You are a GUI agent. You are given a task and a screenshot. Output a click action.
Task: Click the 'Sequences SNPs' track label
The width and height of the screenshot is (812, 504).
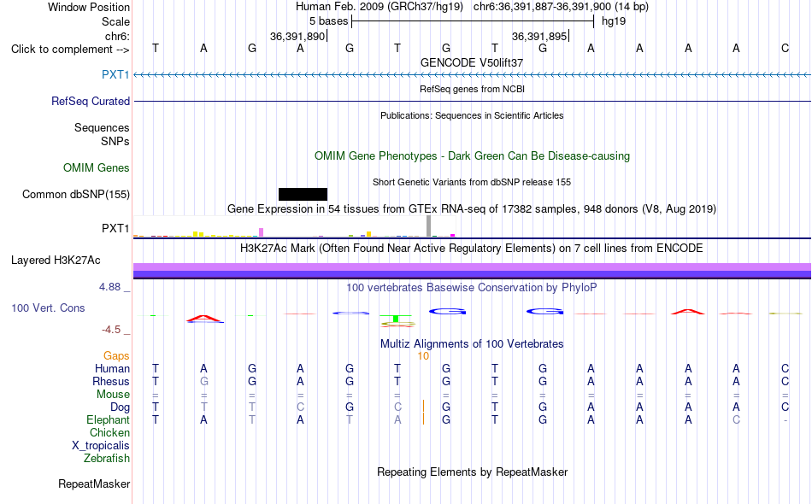point(102,134)
